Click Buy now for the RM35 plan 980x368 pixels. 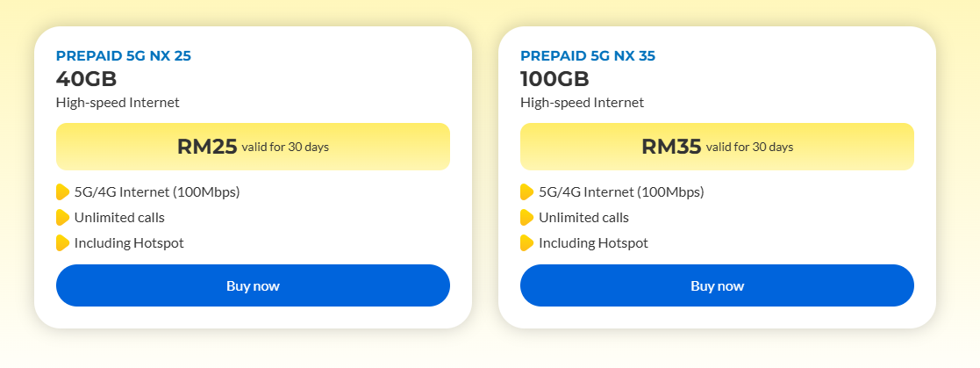tap(717, 285)
